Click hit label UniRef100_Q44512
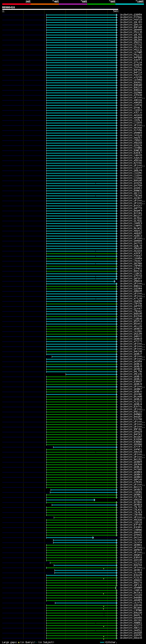 click(x=131, y=631)
